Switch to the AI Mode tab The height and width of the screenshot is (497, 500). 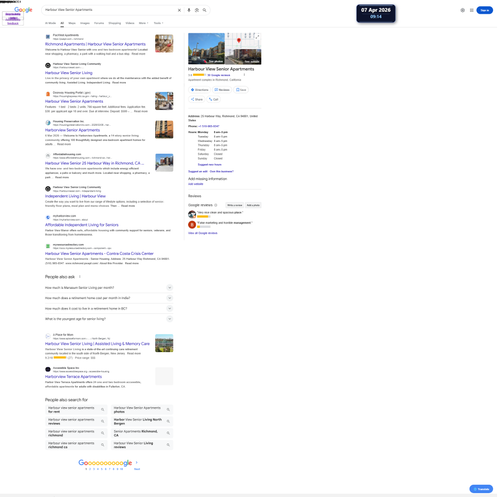click(50, 23)
